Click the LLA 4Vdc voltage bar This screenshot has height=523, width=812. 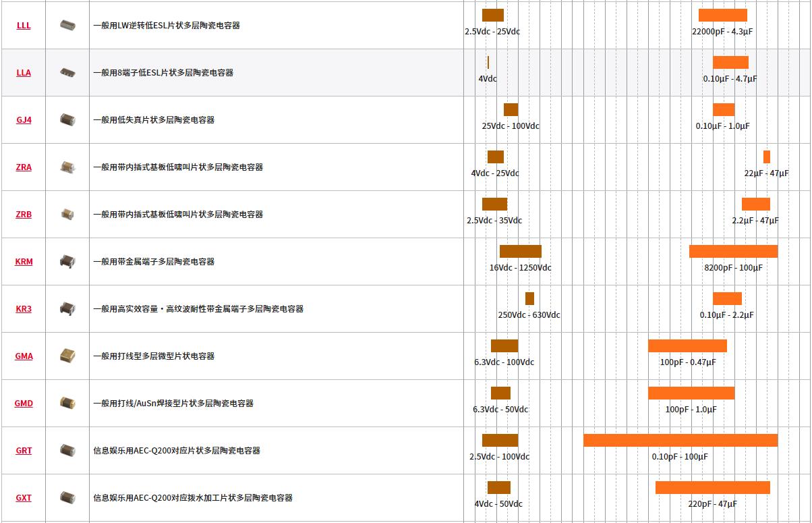coord(488,62)
